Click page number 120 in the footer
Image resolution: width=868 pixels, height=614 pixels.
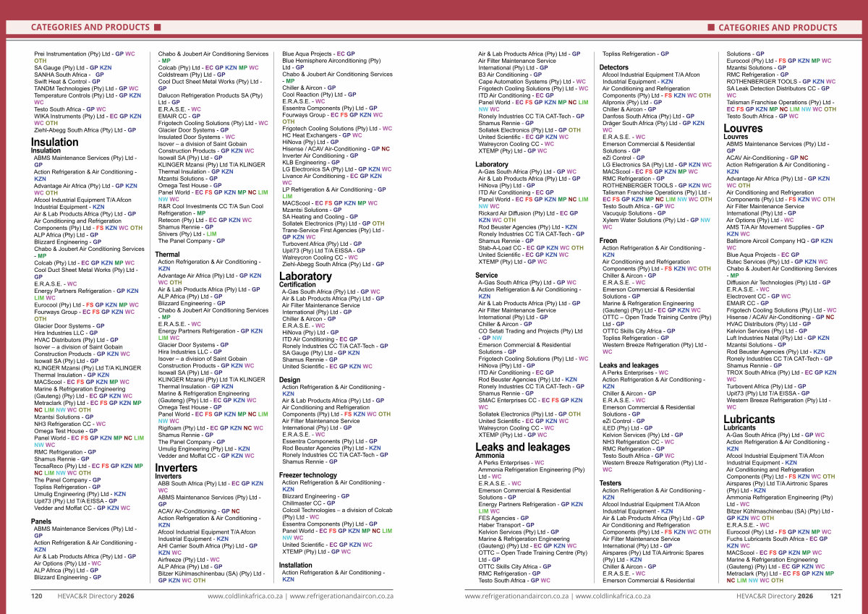coord(37,597)
